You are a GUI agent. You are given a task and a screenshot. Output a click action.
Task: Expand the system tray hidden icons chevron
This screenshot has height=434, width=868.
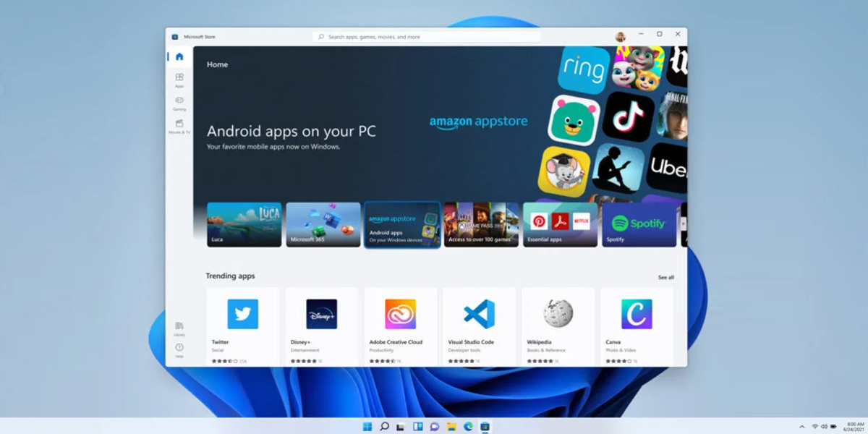[801, 426]
